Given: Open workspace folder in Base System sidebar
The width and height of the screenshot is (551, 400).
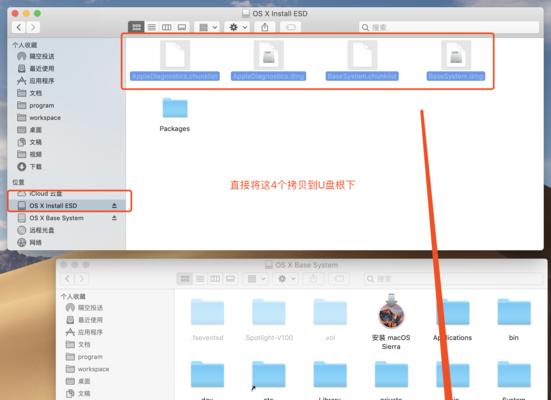Looking at the screenshot, I should pos(87,369).
